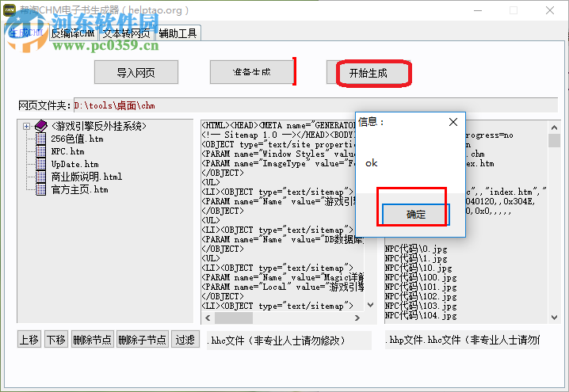Screen dimensions: 569x392
Task: Click the hhc pane's scroll-down arrow
Action: [x=370, y=305]
